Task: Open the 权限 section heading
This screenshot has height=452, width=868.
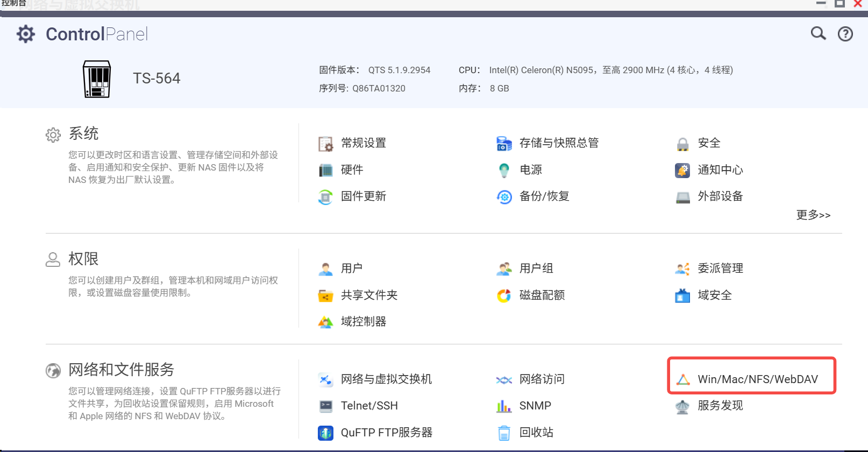Action: pos(83,259)
